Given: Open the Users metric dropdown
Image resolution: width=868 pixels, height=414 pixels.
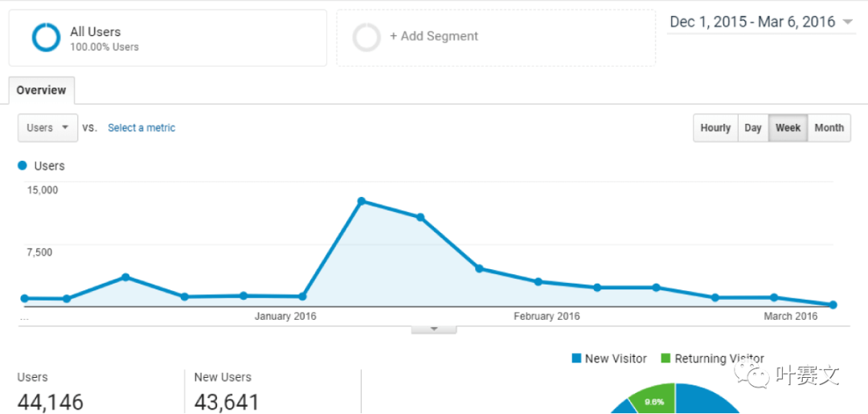Looking at the screenshot, I should pos(47,128).
